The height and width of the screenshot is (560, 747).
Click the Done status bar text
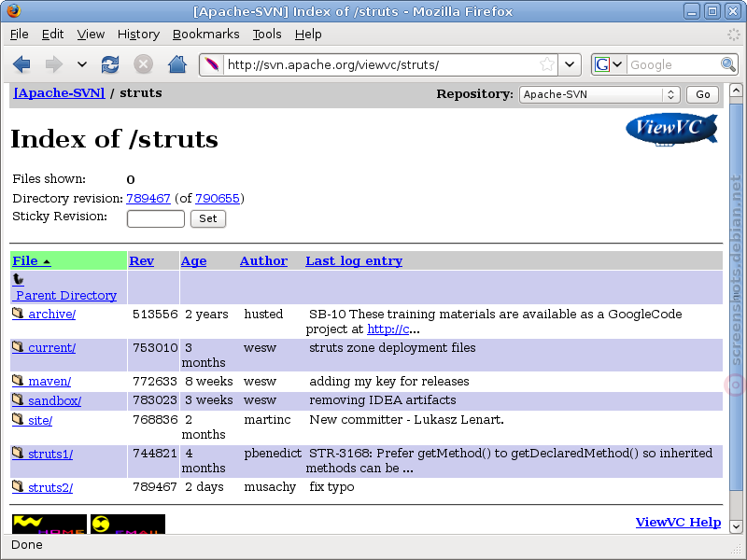[x=27, y=545]
